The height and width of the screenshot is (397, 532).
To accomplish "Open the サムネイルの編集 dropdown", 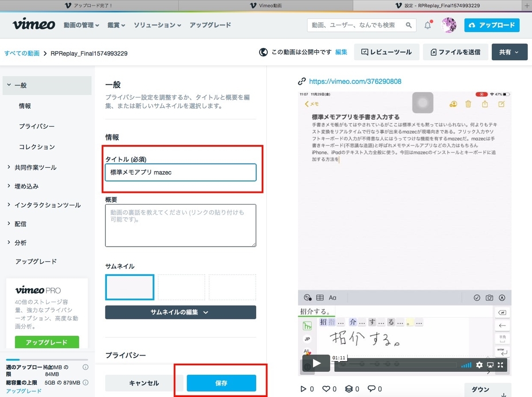I will pos(180,312).
